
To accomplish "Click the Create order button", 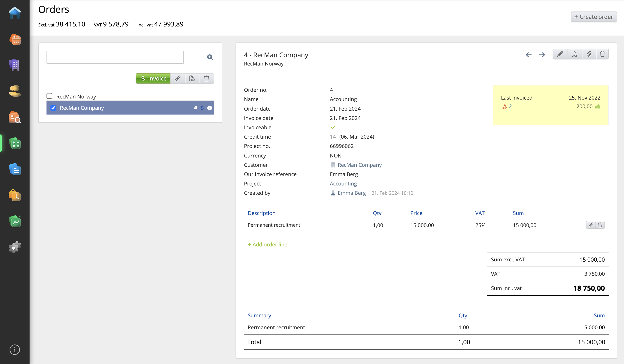I will pyautogui.click(x=594, y=17).
